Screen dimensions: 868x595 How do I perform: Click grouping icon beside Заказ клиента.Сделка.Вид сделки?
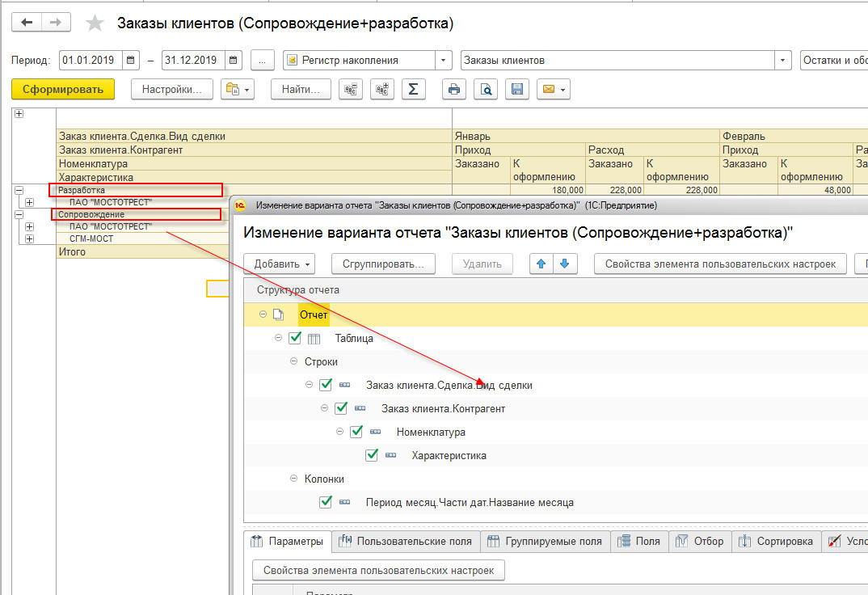344,385
